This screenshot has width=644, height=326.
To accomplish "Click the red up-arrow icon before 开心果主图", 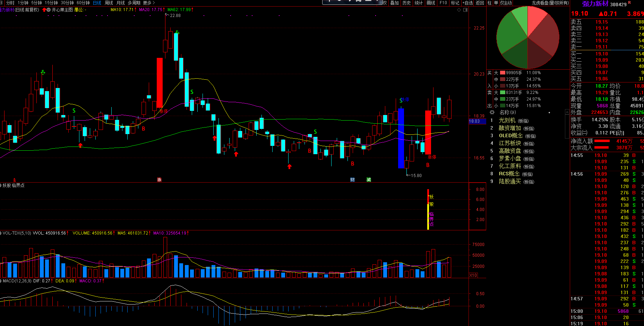I will [44, 10].
